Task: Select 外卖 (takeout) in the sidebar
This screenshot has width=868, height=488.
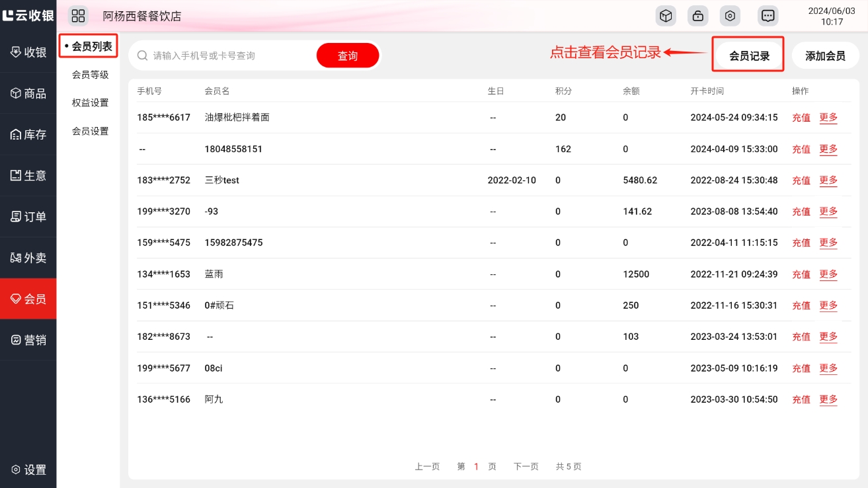Action: pyautogui.click(x=28, y=258)
